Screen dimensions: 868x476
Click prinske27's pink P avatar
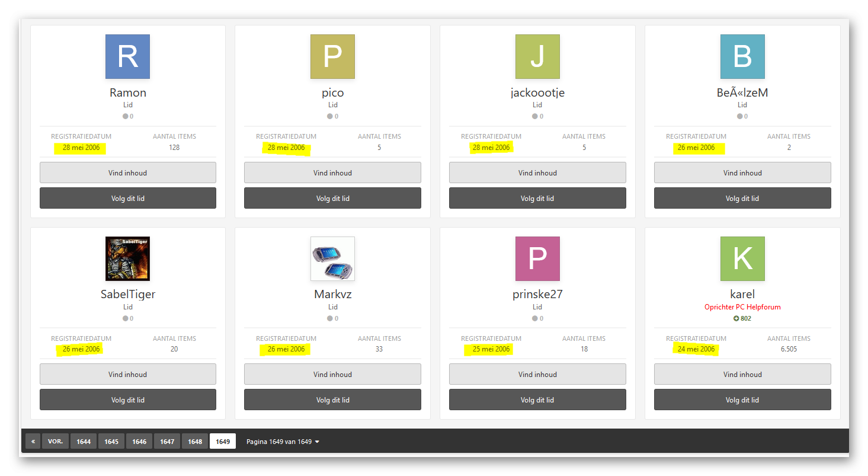(x=537, y=258)
